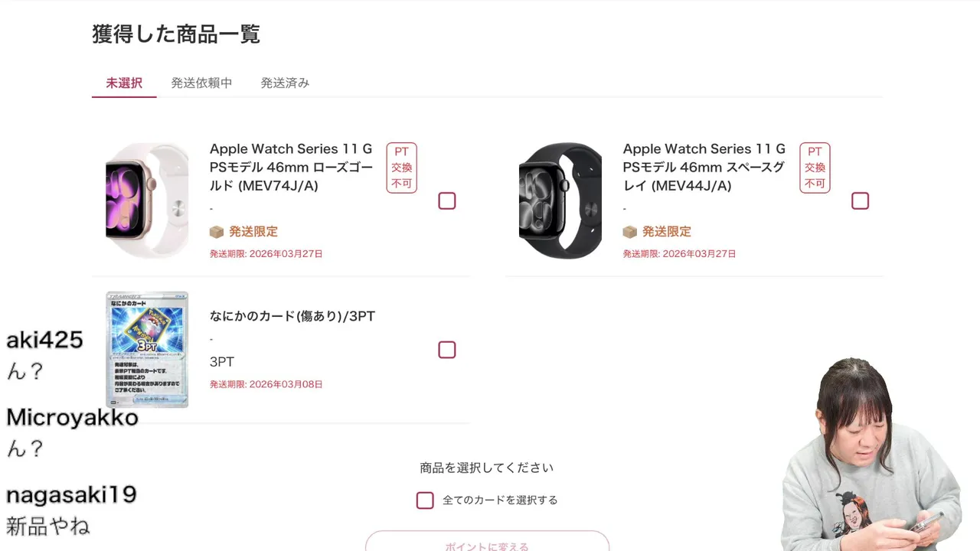
Task: Click PT交換不可 badge on rose gold watch
Action: click(402, 168)
